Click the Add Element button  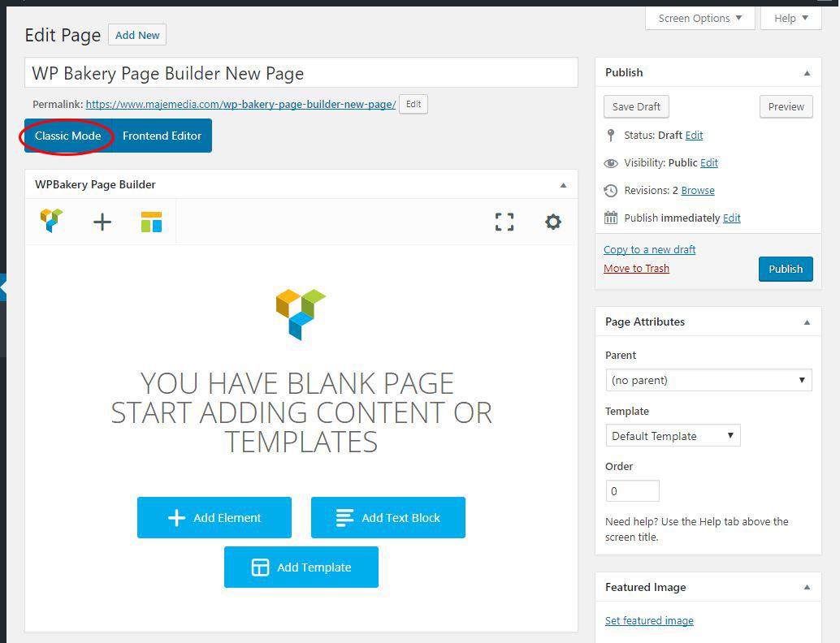tap(214, 518)
